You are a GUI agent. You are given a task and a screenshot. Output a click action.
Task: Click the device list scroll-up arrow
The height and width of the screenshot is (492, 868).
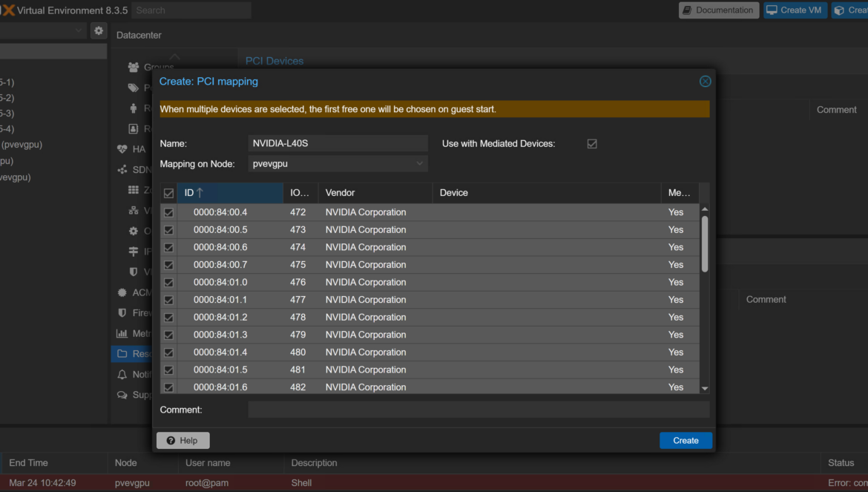(x=705, y=209)
